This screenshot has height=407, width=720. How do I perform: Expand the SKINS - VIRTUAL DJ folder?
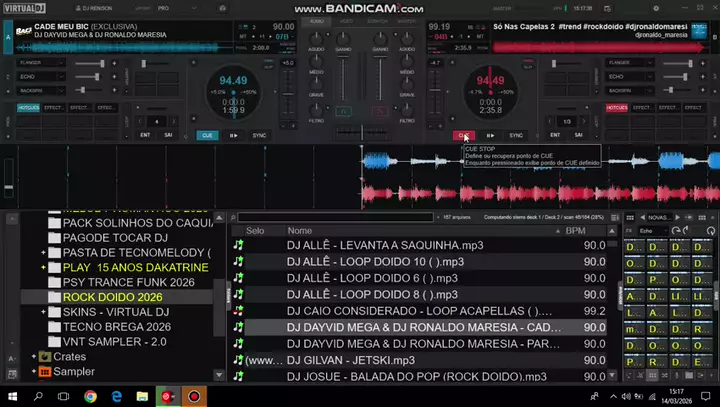44,312
